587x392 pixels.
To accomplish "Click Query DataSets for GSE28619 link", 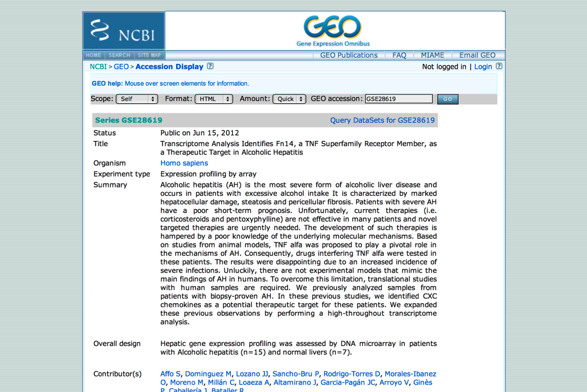I will 382,120.
